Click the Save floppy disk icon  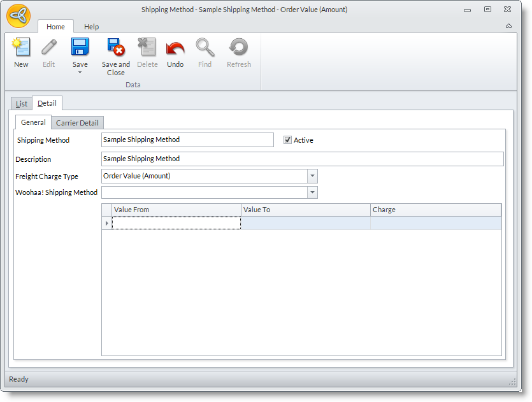(x=80, y=48)
